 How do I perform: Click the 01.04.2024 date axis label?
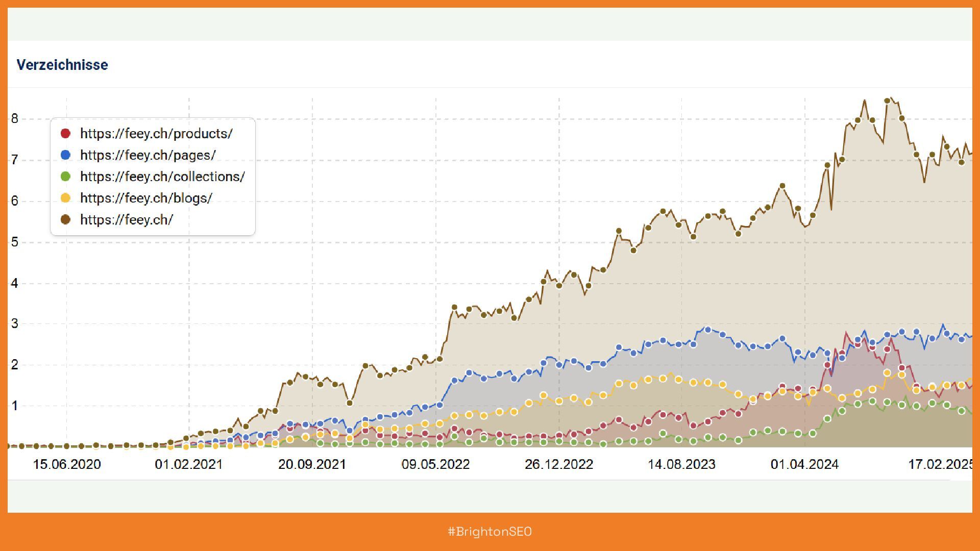[x=804, y=464]
